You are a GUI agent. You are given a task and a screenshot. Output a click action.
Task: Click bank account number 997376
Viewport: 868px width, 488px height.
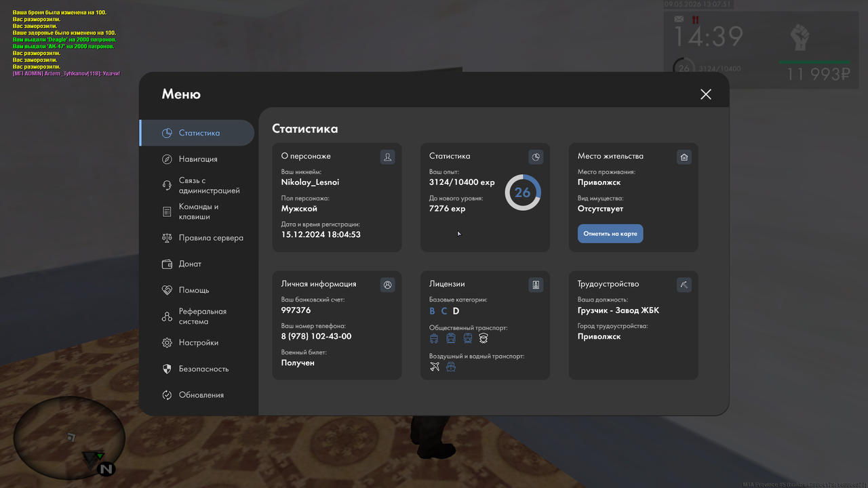point(296,310)
